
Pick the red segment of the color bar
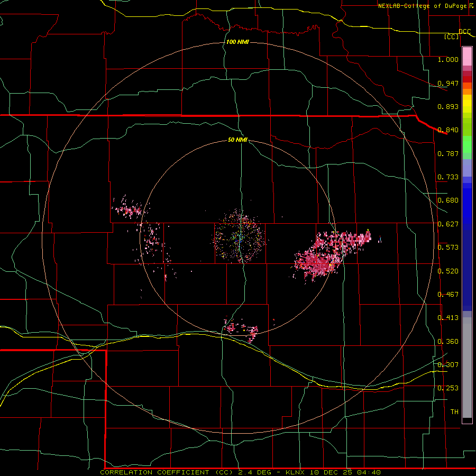tap(467, 79)
